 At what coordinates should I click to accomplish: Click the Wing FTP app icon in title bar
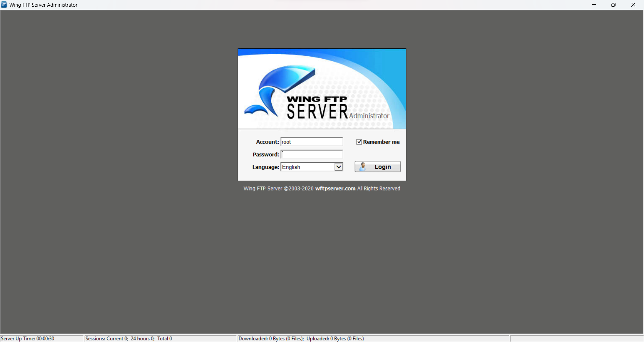[4, 5]
